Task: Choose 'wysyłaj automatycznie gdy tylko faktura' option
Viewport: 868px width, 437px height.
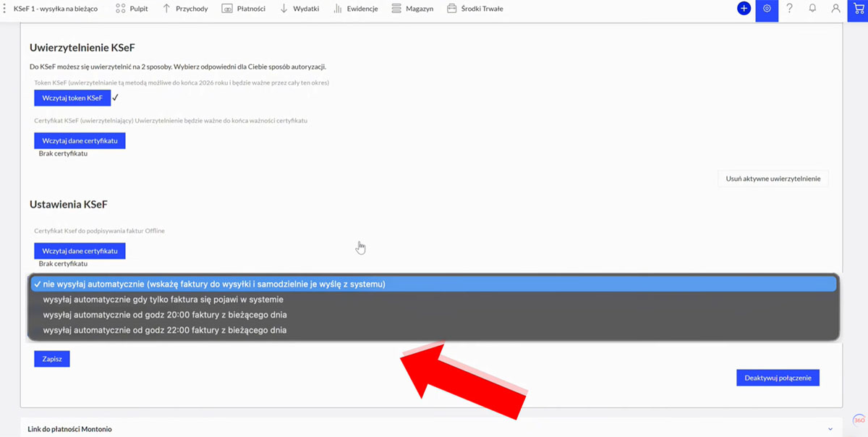Action: point(163,300)
